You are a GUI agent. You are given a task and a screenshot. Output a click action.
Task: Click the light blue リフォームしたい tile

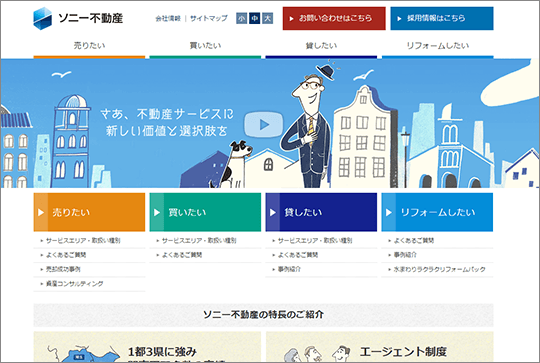437,212
